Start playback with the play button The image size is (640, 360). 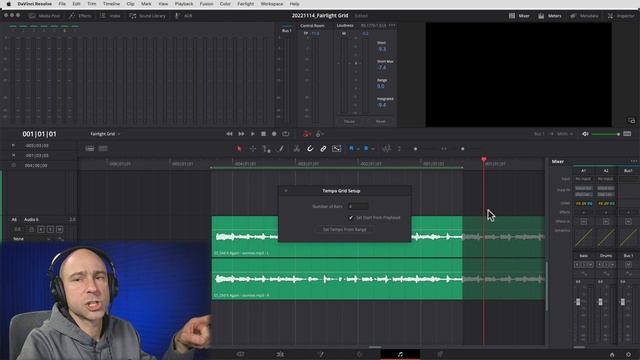(252, 134)
